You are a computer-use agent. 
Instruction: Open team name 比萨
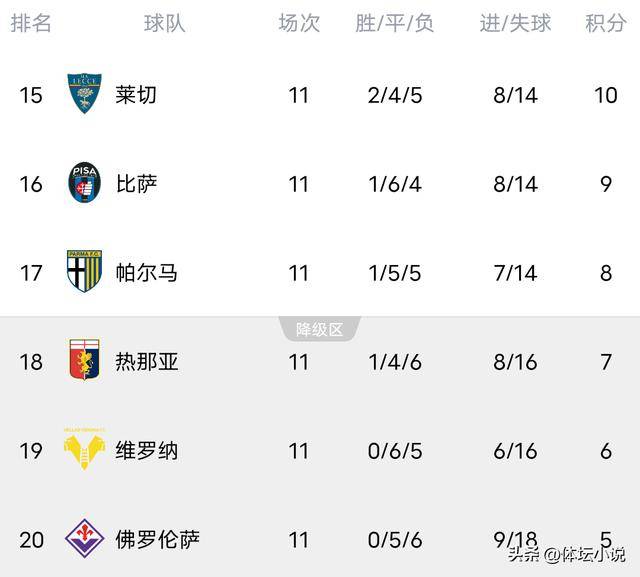point(136,184)
